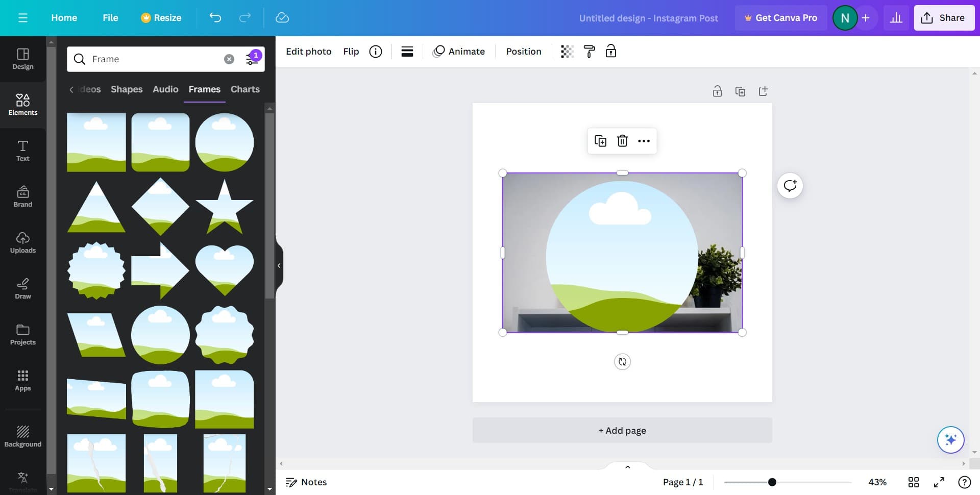Click the Get Canva Pro button

tap(781, 17)
